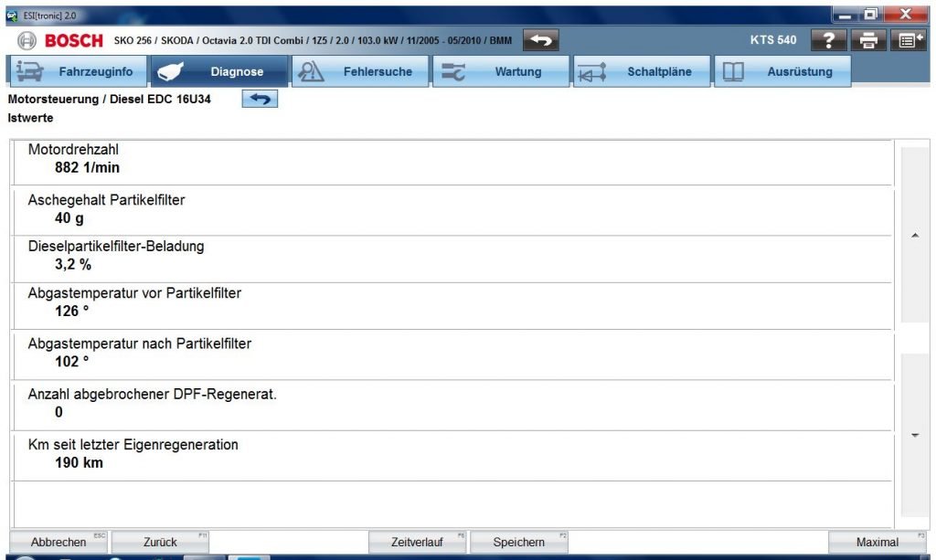This screenshot has width=936, height=560.
Task: Open the Schaltpläne circuit diagrams tab
Action: click(x=640, y=71)
